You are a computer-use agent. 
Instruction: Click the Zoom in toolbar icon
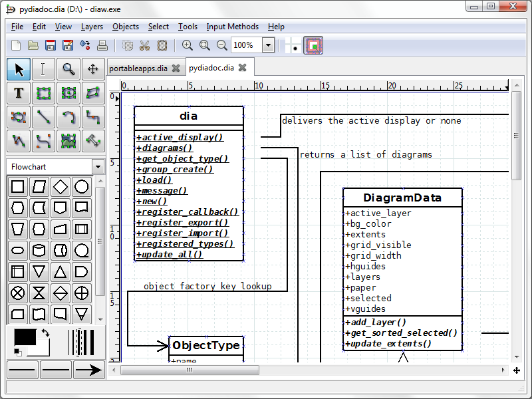point(188,45)
